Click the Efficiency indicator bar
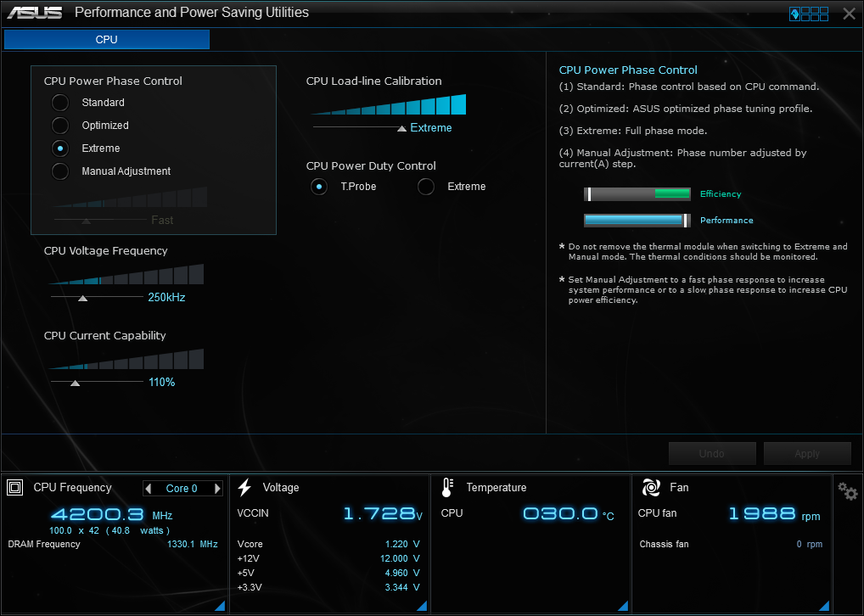This screenshot has width=864, height=616. 637,194
